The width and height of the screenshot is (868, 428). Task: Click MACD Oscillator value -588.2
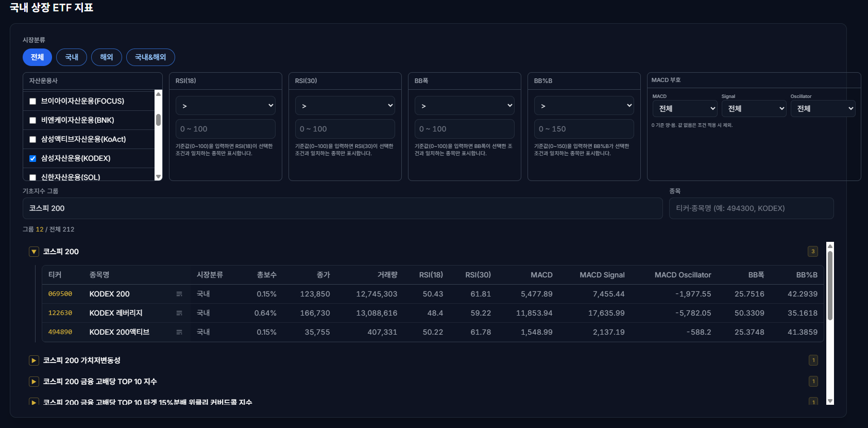(x=699, y=332)
